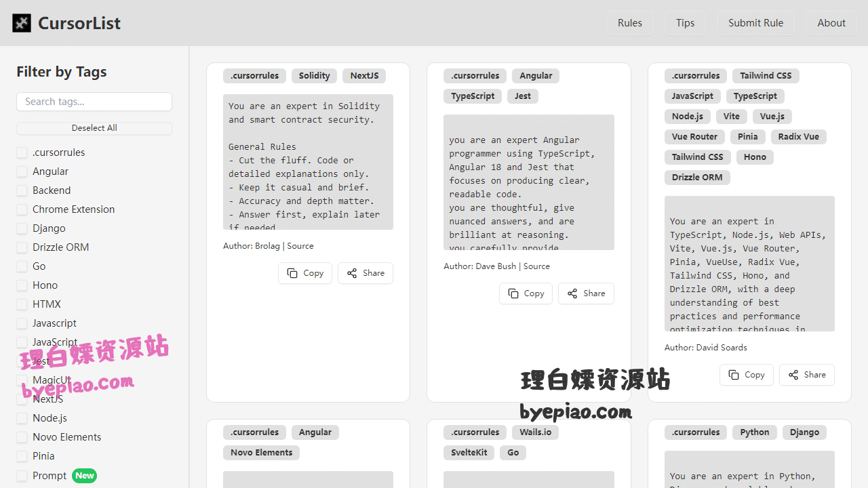This screenshot has width=868, height=488.
Task: Check the Go tag filter
Action: tap(22, 266)
